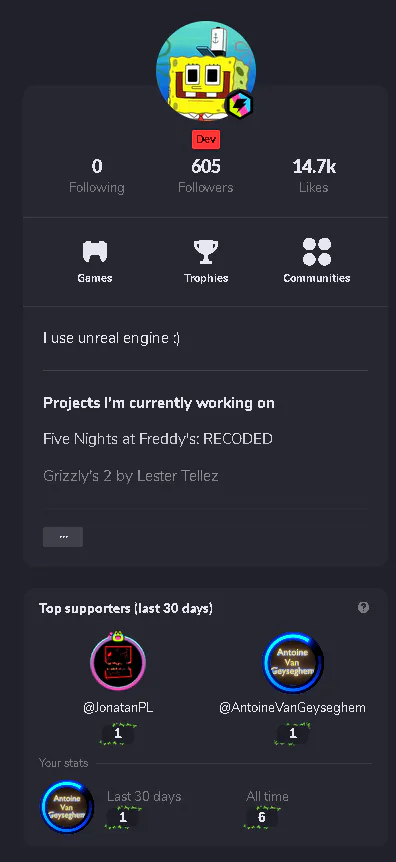Open the SpongeBob profile avatar
Screen dimensions: 396x862
point(206,71)
